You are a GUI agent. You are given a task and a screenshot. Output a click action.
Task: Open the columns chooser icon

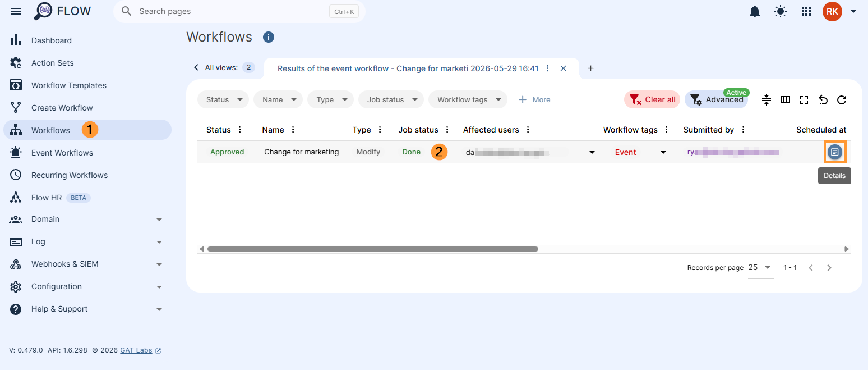click(x=786, y=100)
